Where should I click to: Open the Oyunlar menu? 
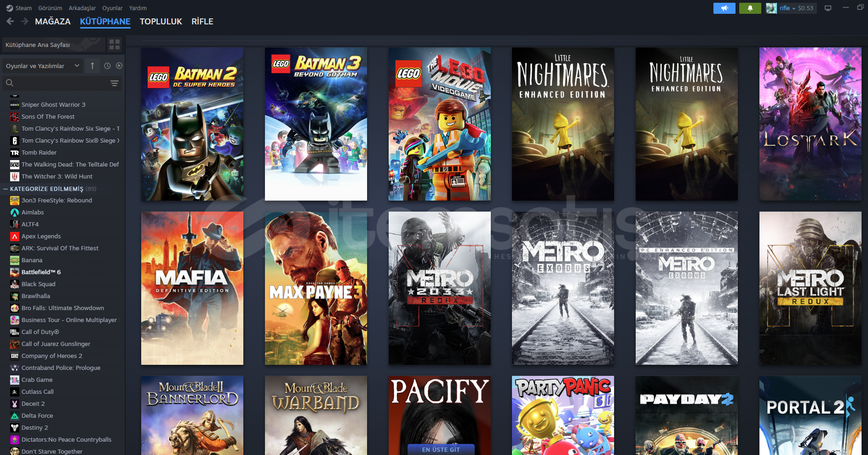[x=112, y=8]
